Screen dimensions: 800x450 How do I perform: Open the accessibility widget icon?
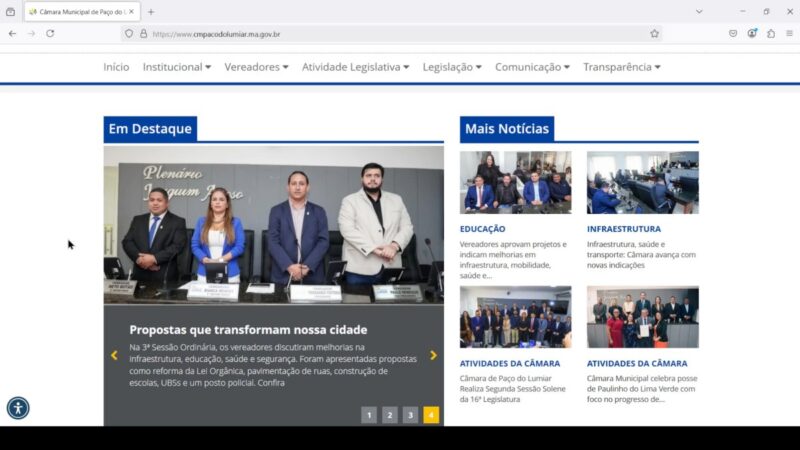click(18, 408)
